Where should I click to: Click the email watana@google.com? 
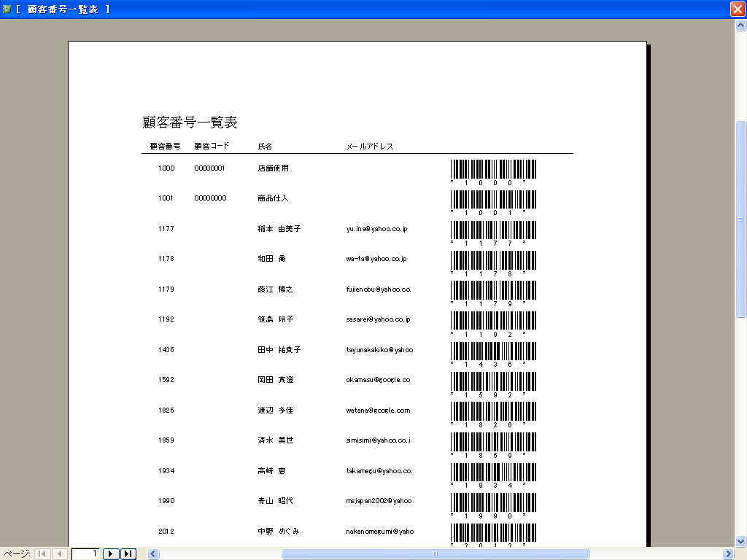click(x=379, y=411)
